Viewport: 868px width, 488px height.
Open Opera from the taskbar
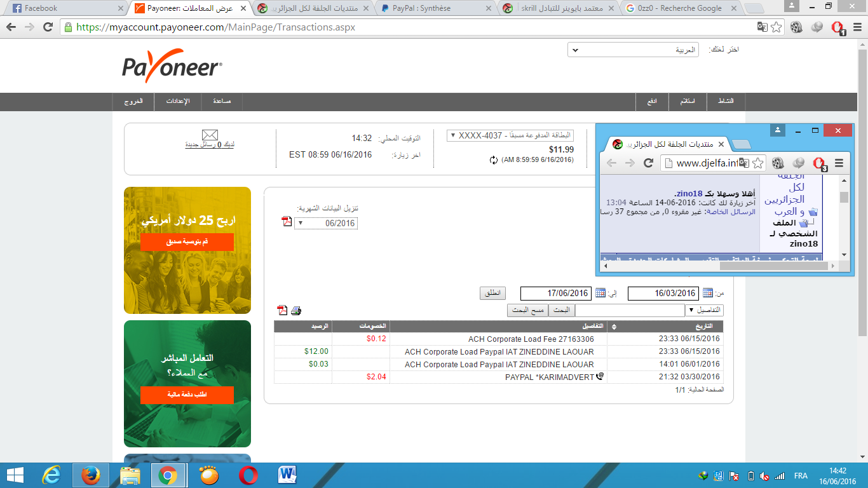pyautogui.click(x=248, y=475)
